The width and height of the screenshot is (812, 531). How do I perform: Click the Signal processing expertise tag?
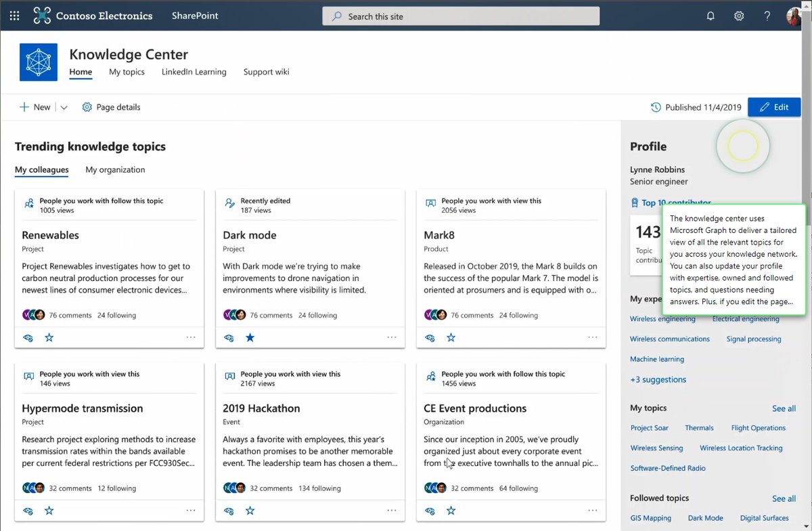754,339
